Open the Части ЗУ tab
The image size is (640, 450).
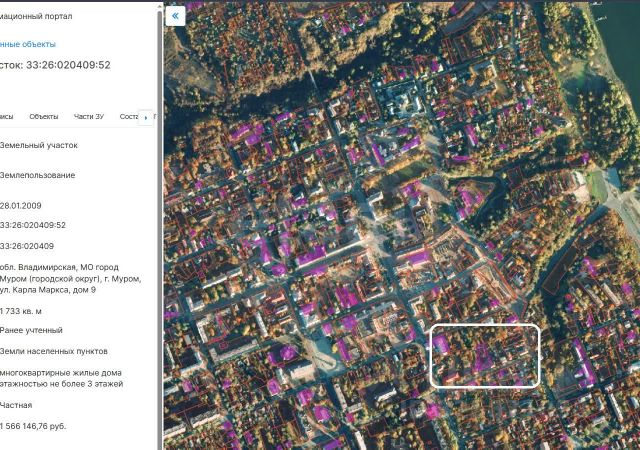(89, 116)
